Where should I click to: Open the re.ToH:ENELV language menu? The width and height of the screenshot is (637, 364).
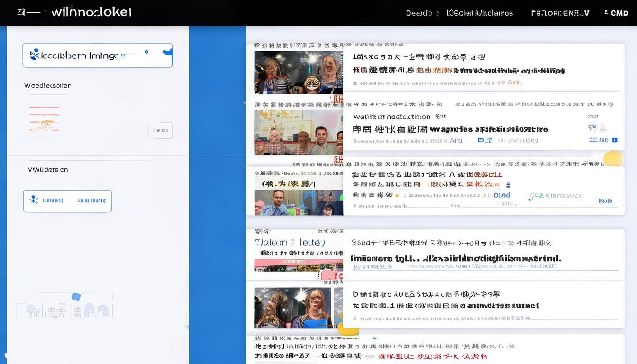(x=559, y=13)
